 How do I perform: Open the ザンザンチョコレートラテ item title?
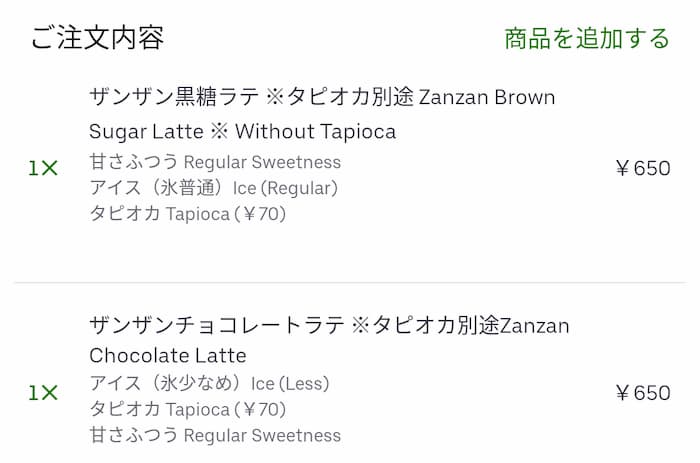[x=329, y=326]
